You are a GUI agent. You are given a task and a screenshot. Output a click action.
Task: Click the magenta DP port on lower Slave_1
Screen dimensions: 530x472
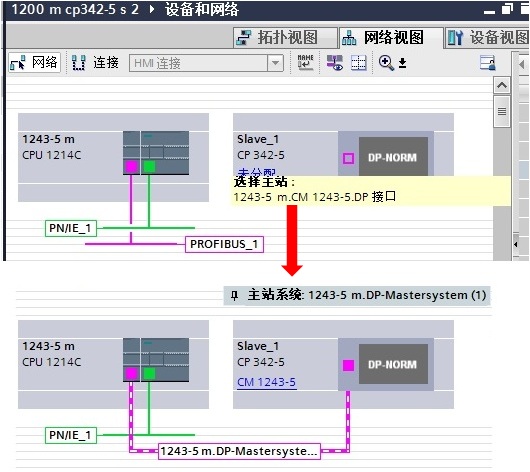348,365
